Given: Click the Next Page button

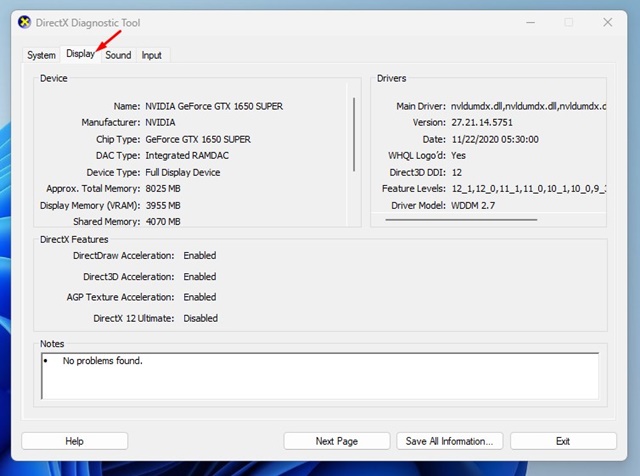Looking at the screenshot, I should 337,441.
